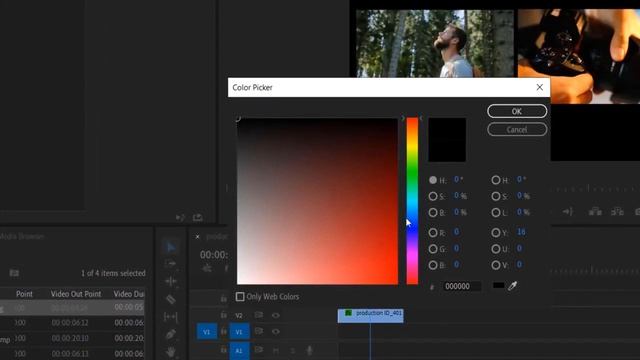The width and height of the screenshot is (640, 360).
Task: Select Red (R) radio button
Action: [x=433, y=233]
